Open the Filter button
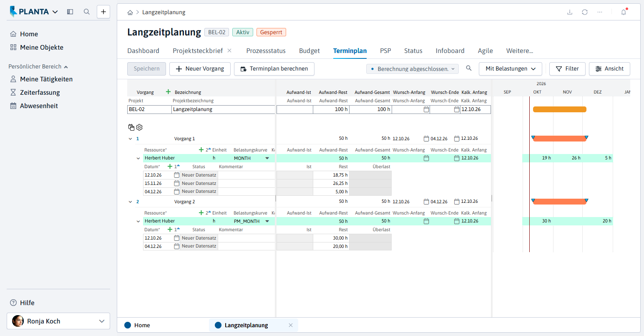Image resolution: width=644 pixels, height=336 pixels. [x=567, y=69]
